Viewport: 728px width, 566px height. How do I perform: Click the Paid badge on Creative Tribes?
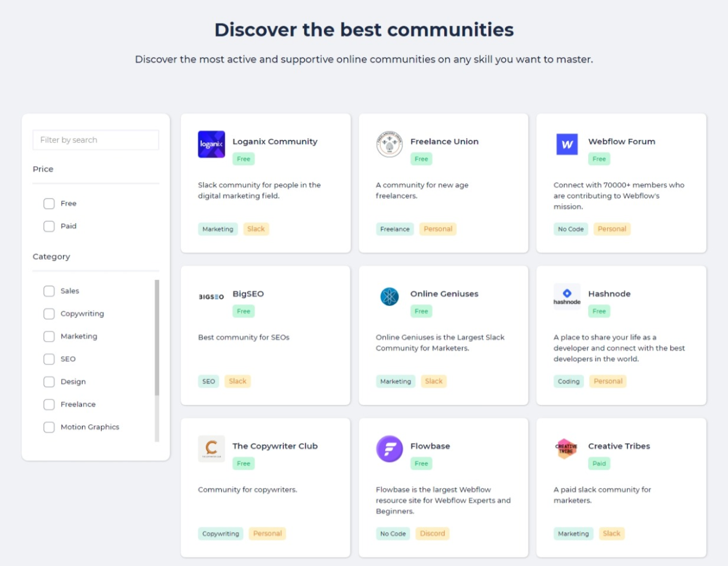[599, 463]
